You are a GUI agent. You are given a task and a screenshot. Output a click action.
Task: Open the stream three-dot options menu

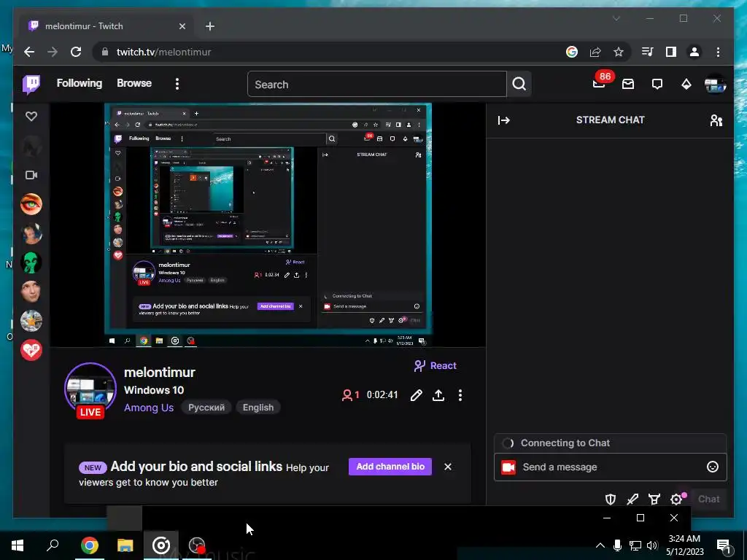(x=460, y=395)
